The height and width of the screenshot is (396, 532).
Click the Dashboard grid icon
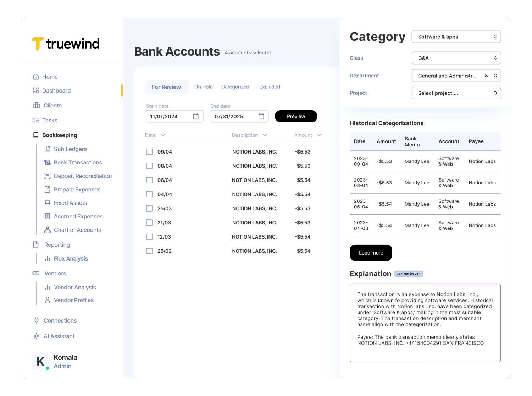pos(36,90)
